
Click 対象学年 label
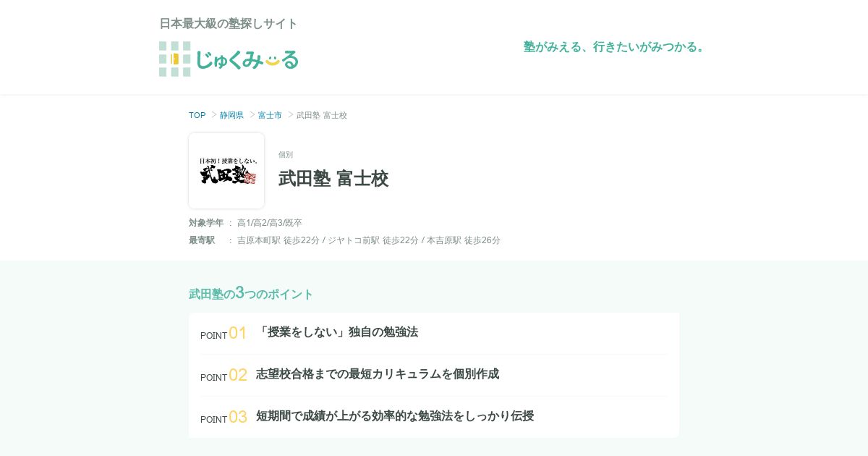pos(206,223)
